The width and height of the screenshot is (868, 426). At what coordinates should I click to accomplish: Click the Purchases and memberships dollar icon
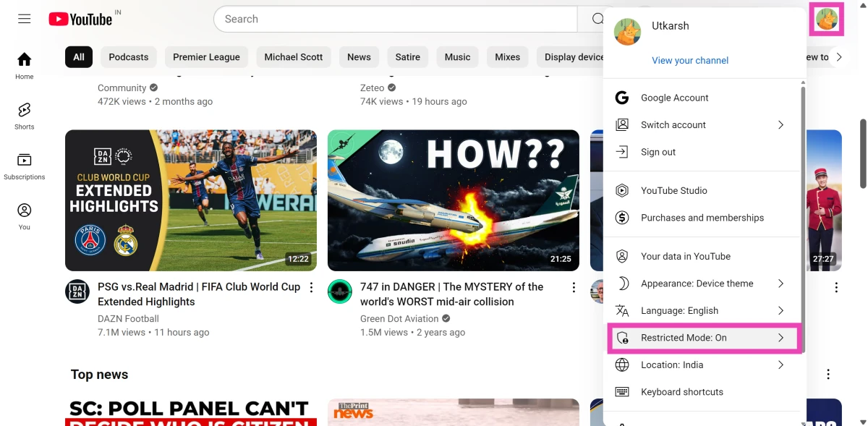[x=622, y=218]
